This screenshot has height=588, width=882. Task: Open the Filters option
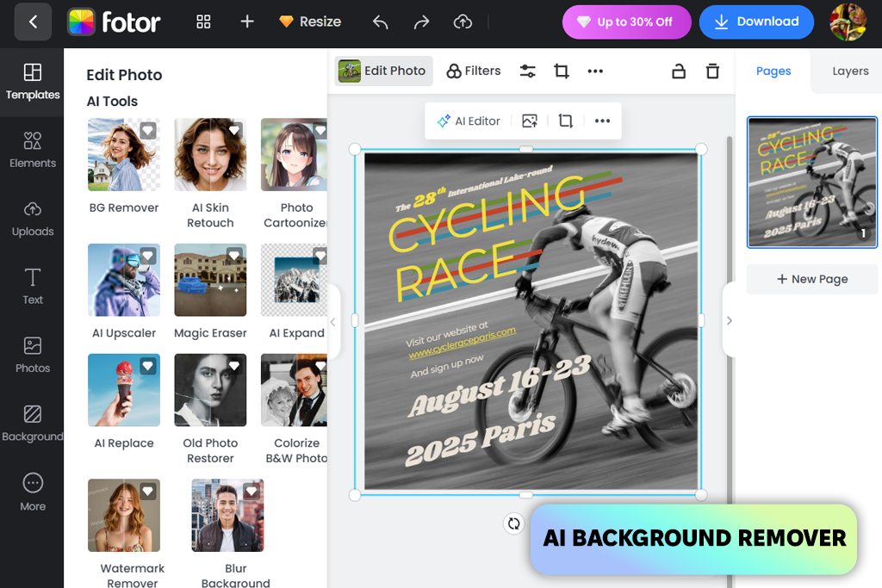coord(474,71)
